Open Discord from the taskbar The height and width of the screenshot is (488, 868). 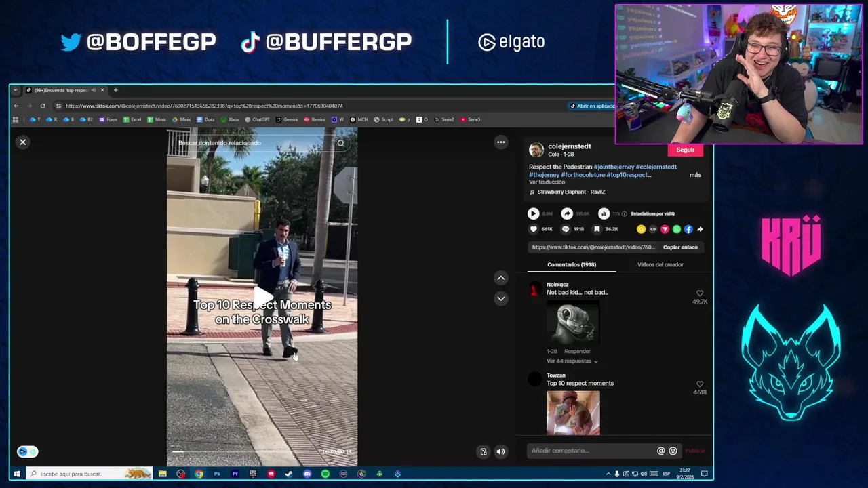(307, 474)
